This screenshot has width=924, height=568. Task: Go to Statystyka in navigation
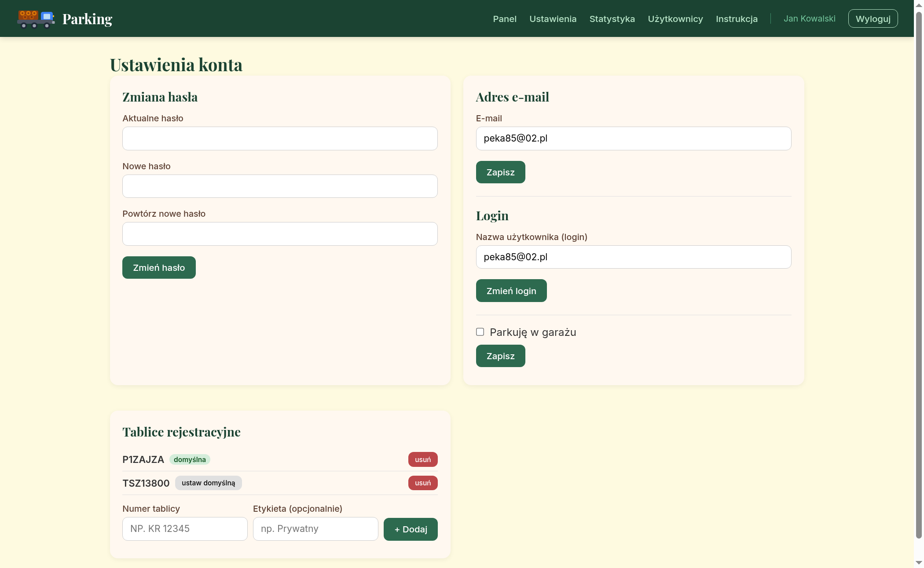click(x=612, y=19)
